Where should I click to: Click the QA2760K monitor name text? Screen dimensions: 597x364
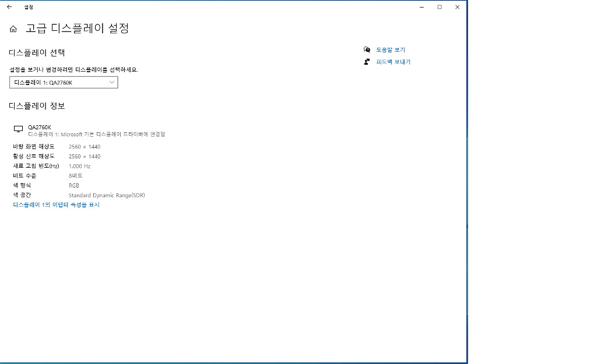(x=40, y=128)
